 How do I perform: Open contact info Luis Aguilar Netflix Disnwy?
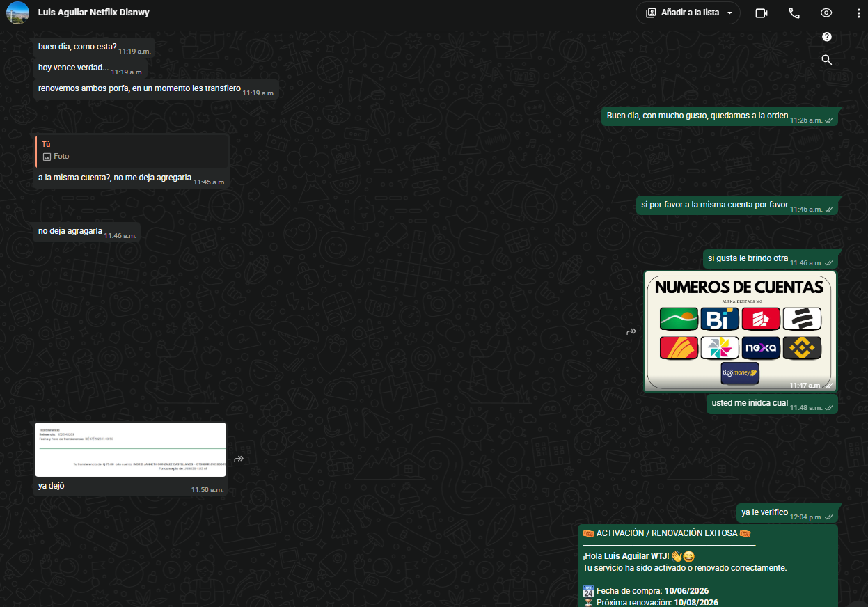93,13
